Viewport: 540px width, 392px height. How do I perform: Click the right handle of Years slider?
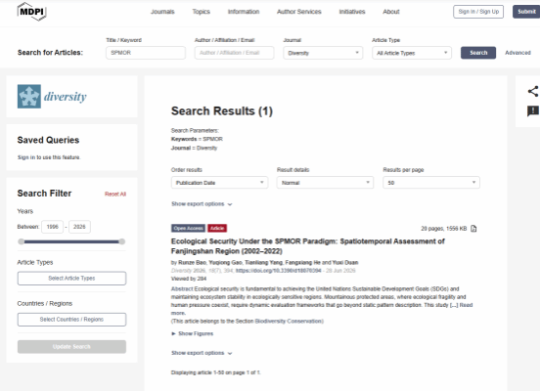click(122, 241)
